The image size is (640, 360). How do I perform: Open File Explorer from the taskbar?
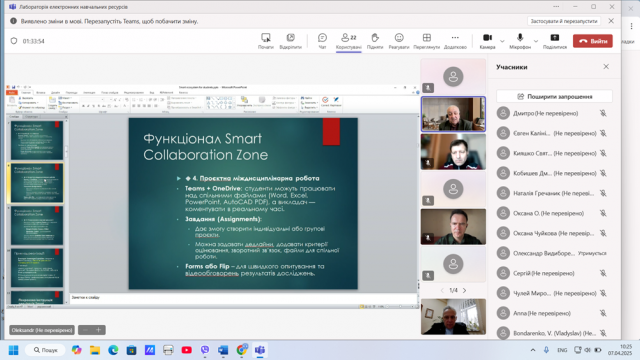(95, 350)
